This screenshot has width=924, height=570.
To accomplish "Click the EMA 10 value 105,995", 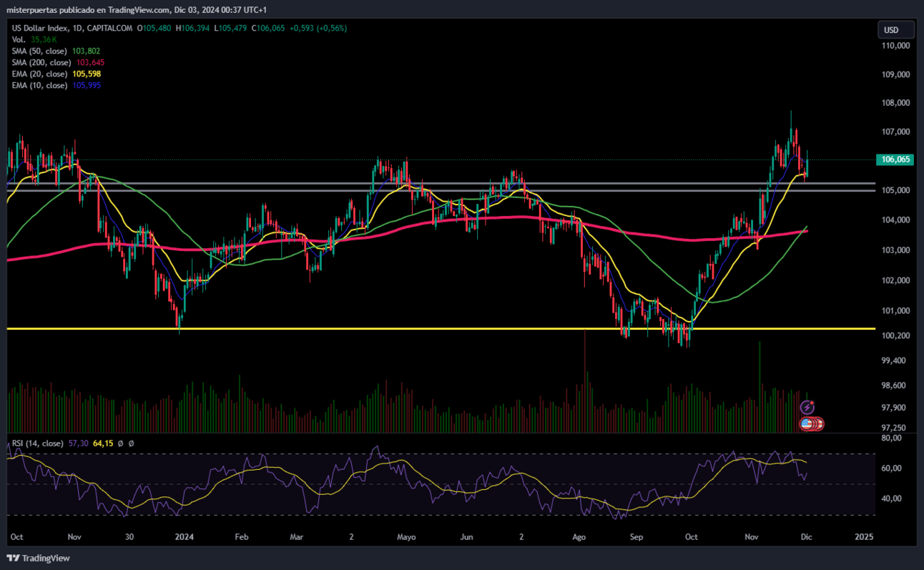I will click(x=87, y=85).
